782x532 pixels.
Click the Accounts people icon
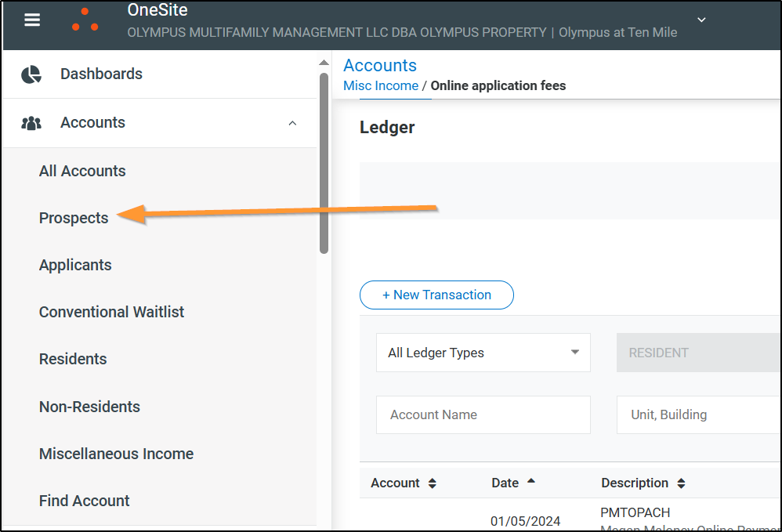click(x=31, y=123)
